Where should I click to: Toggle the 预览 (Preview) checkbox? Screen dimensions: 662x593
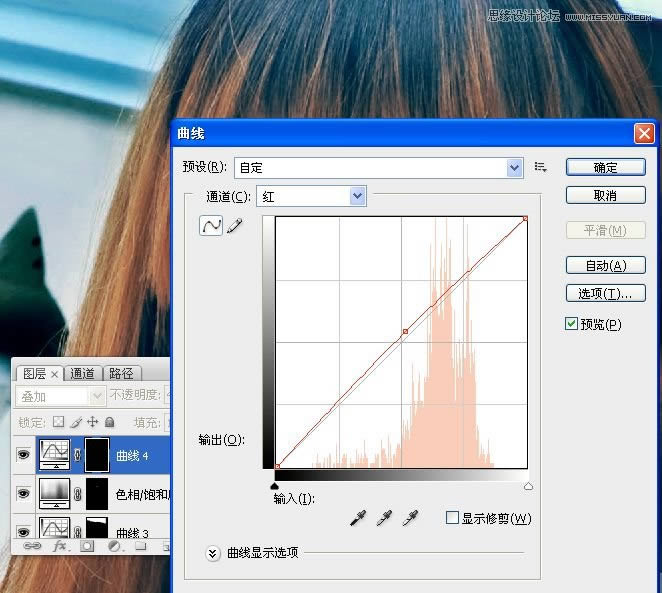pos(571,324)
